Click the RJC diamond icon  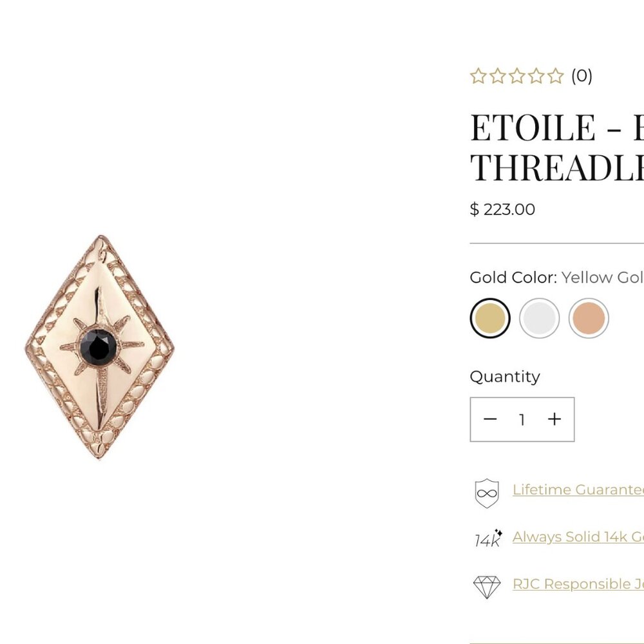tap(487, 585)
